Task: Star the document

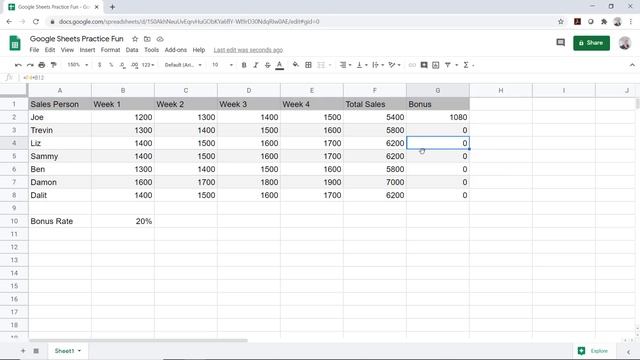Action: (135, 39)
